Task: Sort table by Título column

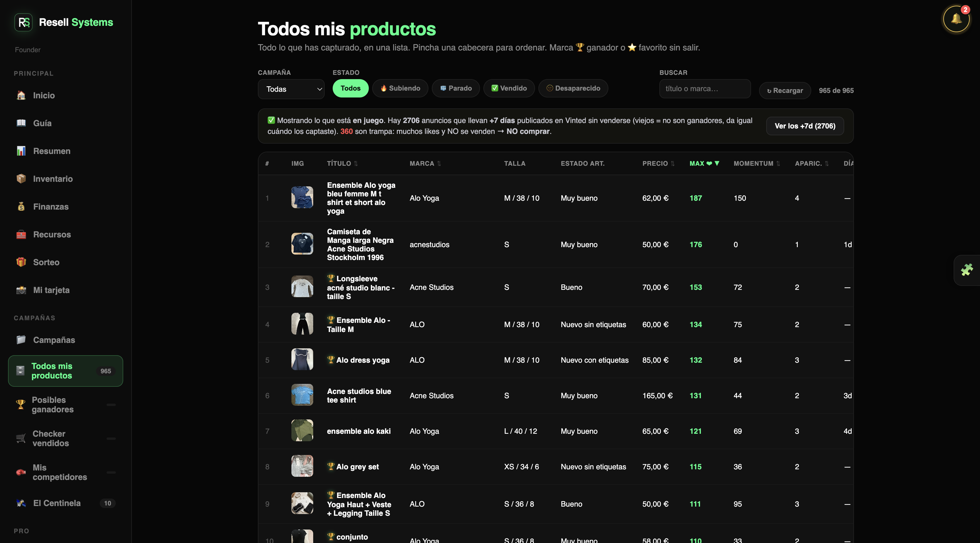Action: tap(342, 163)
